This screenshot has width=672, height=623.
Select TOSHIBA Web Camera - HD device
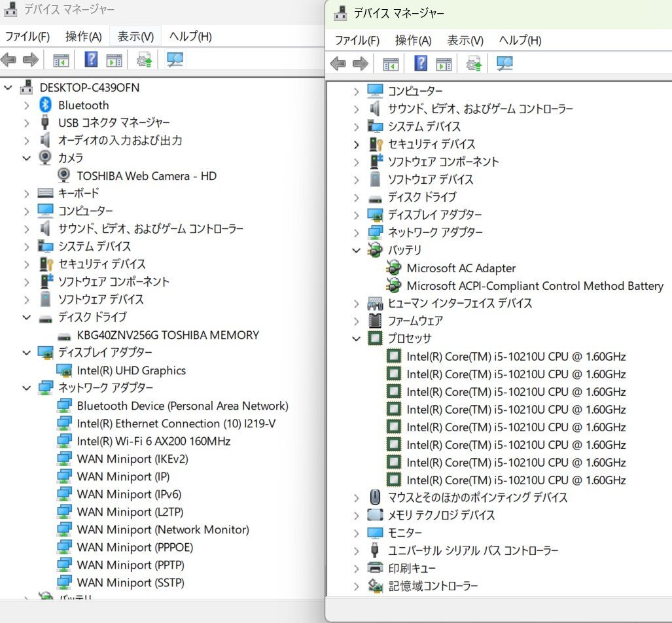[x=147, y=175]
